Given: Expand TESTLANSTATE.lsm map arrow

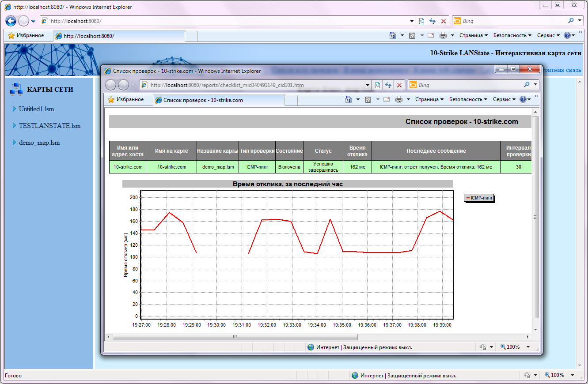Looking at the screenshot, I should pyautogui.click(x=15, y=125).
